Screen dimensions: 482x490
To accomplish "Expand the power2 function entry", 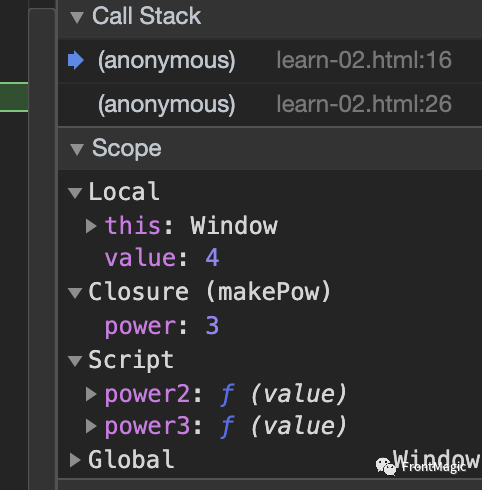I will point(91,394).
